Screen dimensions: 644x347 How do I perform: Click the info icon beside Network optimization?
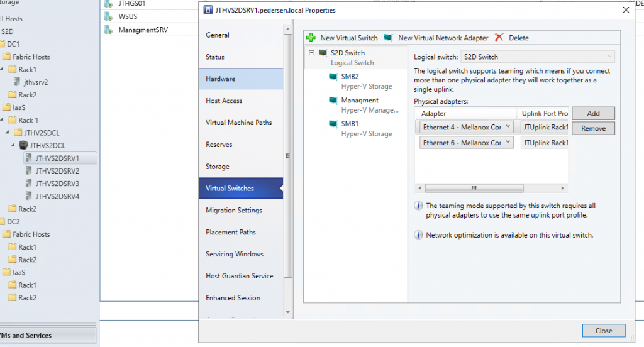point(418,235)
